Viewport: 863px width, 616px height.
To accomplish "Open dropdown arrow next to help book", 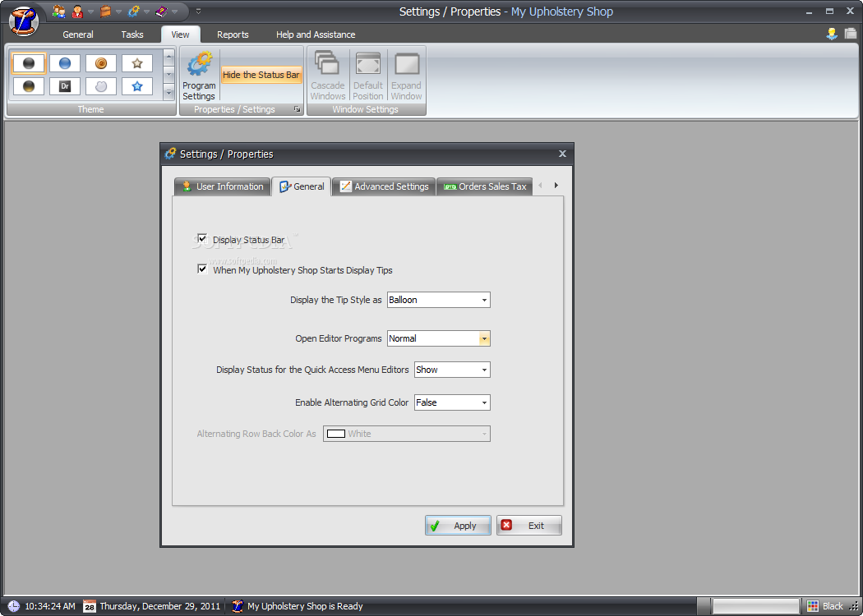I will [x=174, y=11].
